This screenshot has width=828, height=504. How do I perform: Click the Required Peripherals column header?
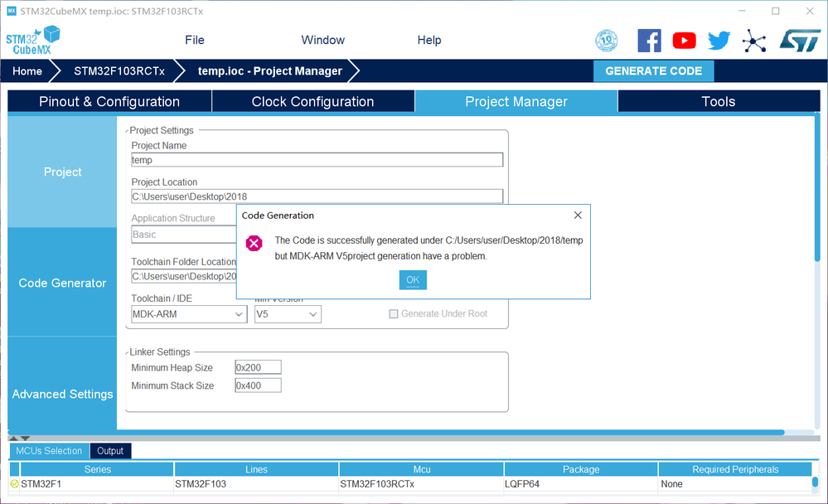pyautogui.click(x=735, y=469)
